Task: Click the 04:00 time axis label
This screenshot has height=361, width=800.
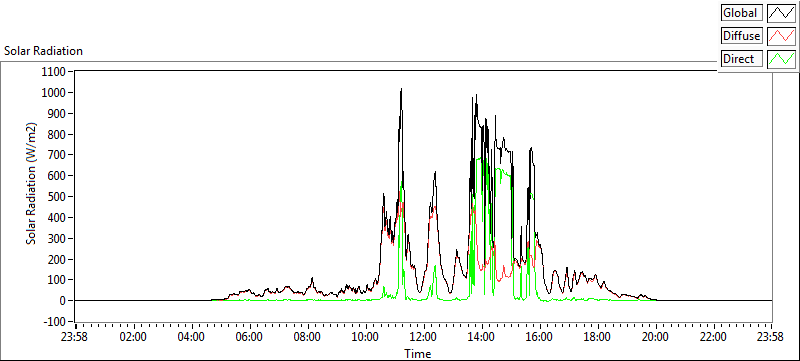Action: coord(192,337)
